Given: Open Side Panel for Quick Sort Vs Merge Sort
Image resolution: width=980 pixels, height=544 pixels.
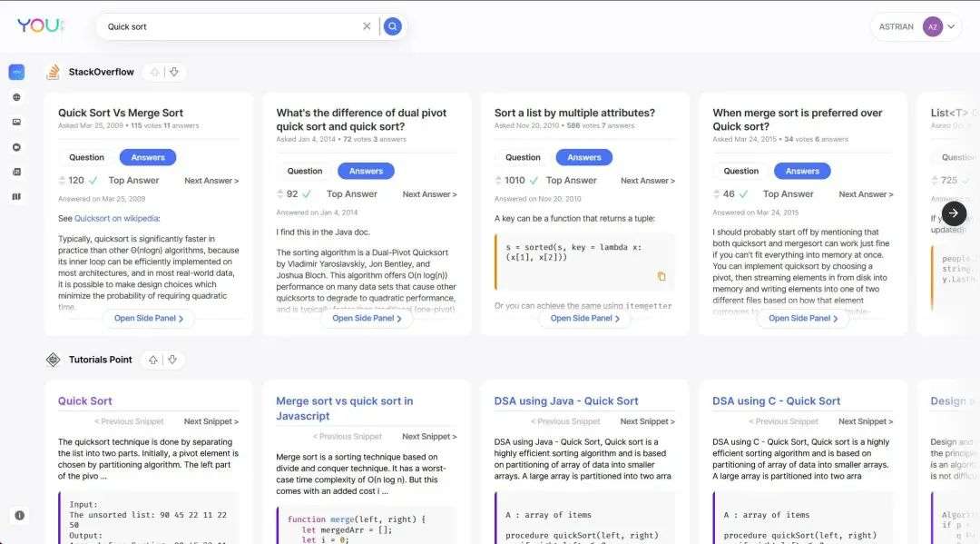Looking at the screenshot, I should [149, 318].
